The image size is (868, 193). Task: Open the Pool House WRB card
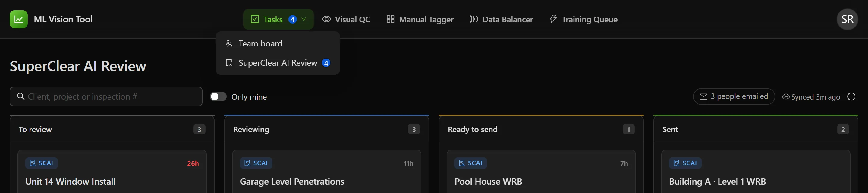pyautogui.click(x=541, y=172)
